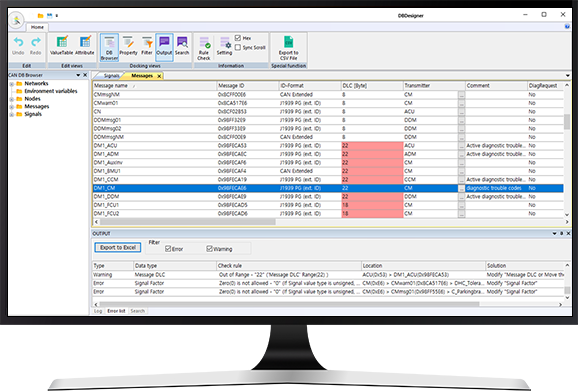Sort output by Check rule column header
The image size is (578, 391).
pos(289,266)
